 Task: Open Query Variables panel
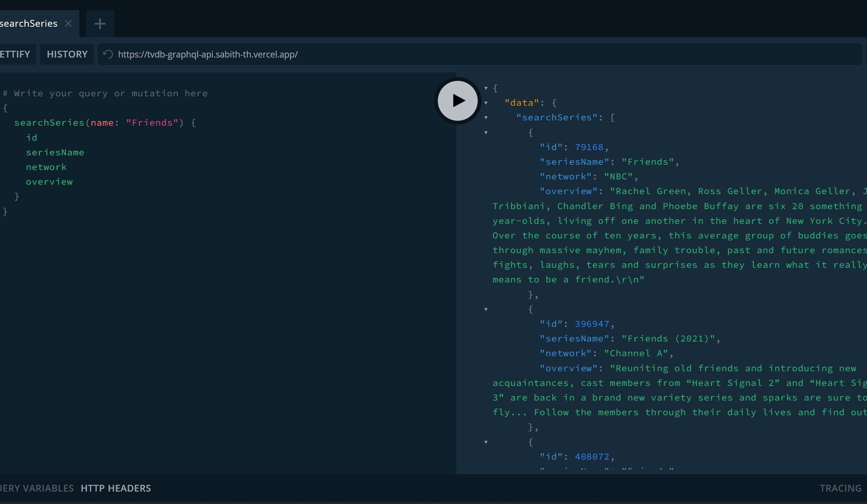(x=35, y=488)
